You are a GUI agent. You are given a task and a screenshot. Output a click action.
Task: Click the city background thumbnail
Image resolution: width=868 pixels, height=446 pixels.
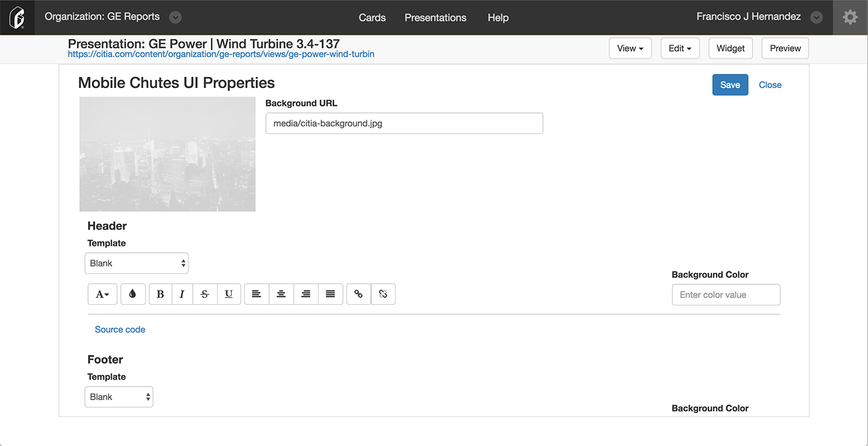tap(167, 154)
